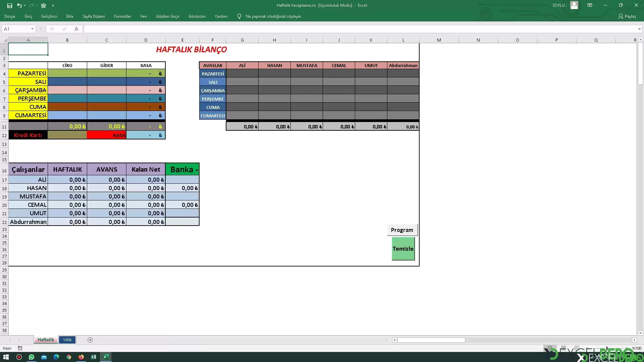Click the Insert Function fx icon
Screen dimensions: 644x362
pyautogui.click(x=76, y=29)
